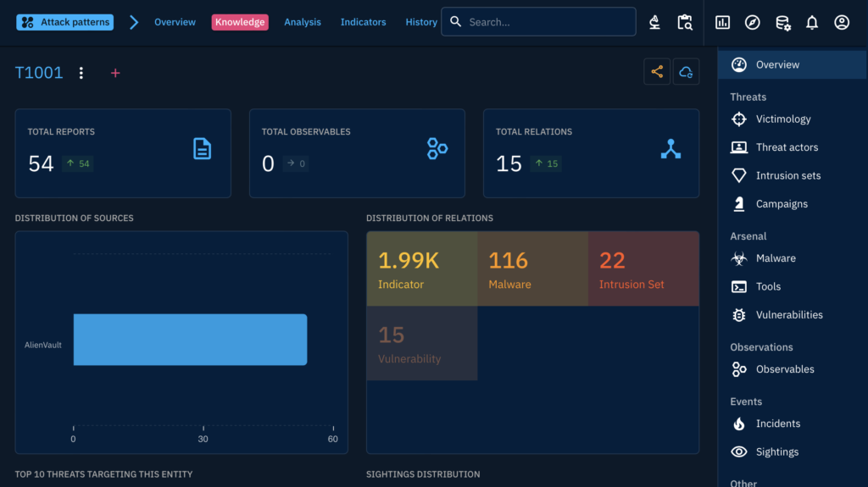Open the user profile icon

pyautogui.click(x=841, y=23)
